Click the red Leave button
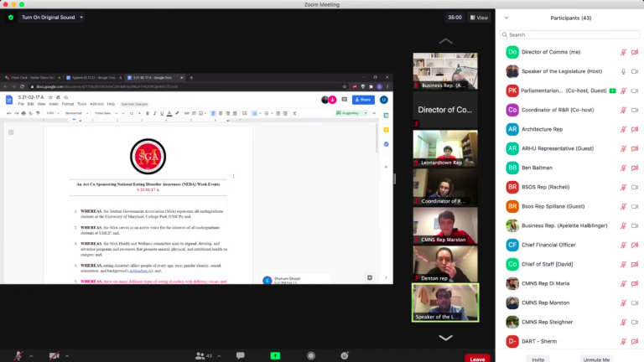 click(477, 358)
